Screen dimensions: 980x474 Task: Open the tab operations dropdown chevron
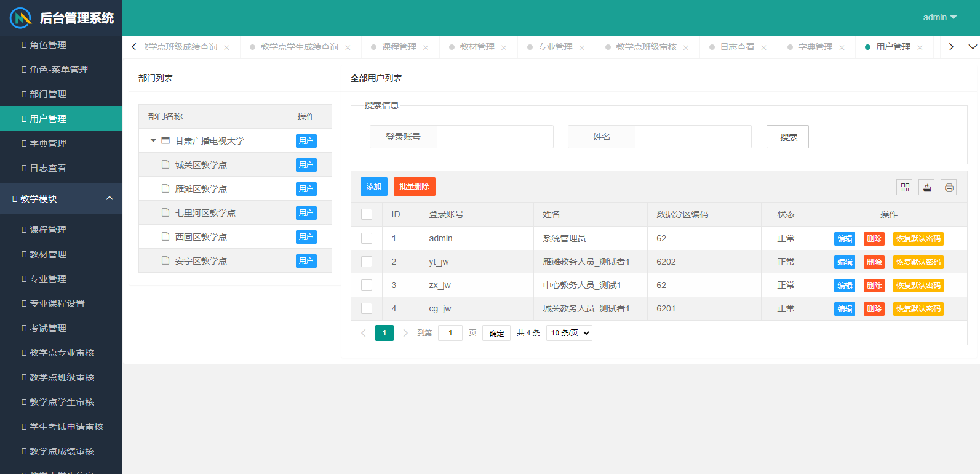click(973, 47)
